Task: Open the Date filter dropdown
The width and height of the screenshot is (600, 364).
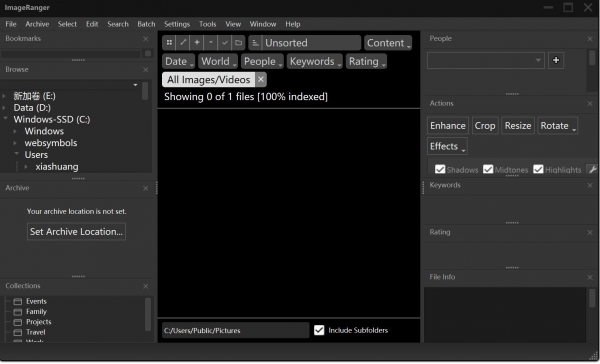Action: tap(179, 61)
